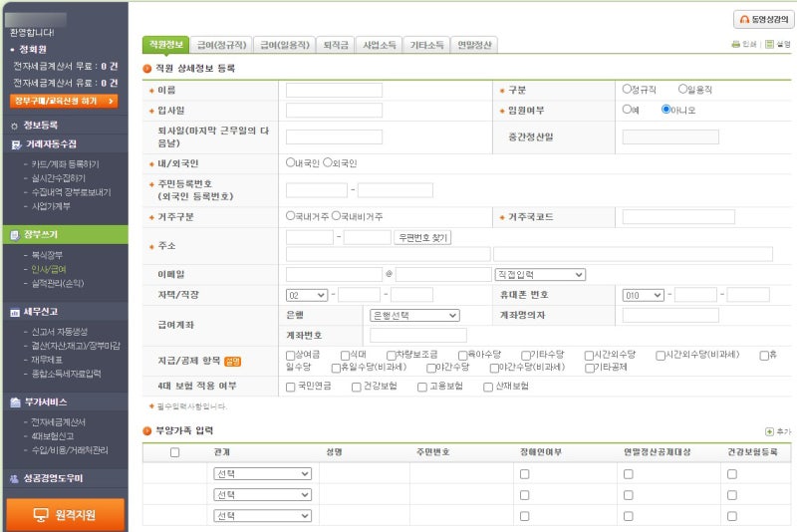Select the 일용직 radio button
The image size is (797, 532).
coord(683,89)
